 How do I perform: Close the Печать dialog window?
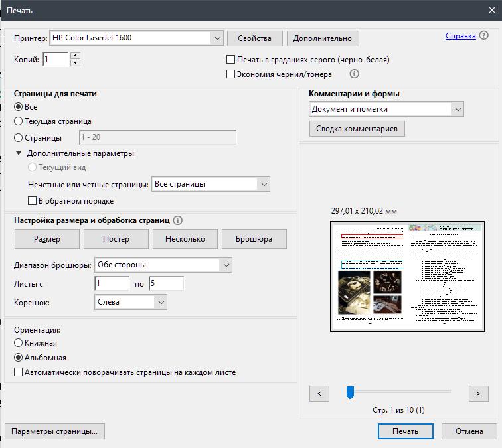(491, 10)
